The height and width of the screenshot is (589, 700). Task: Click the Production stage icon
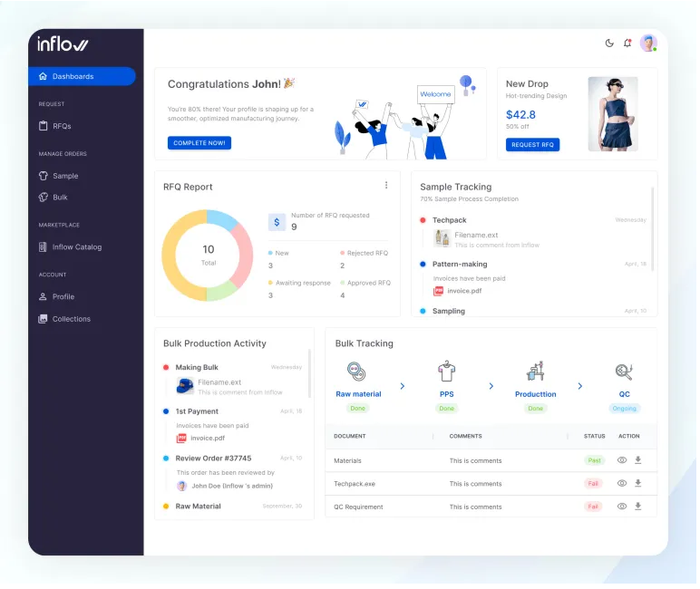click(535, 372)
